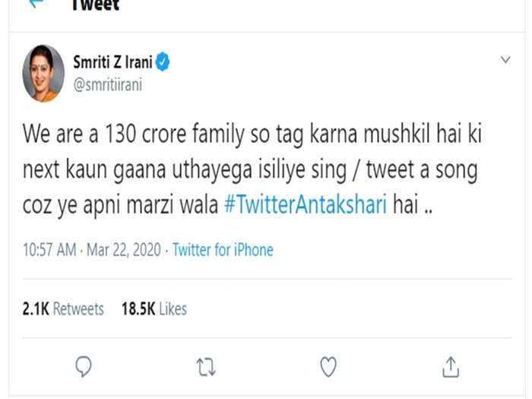Go back using the top-left arrow
The image size is (532, 399).
tap(36, 3)
